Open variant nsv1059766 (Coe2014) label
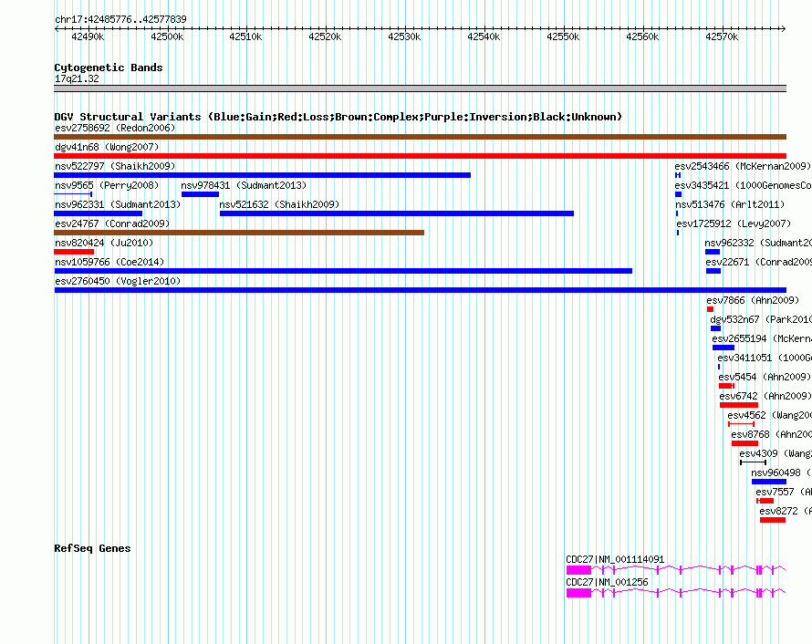Viewport: 812px width, 644px height. pos(109,262)
